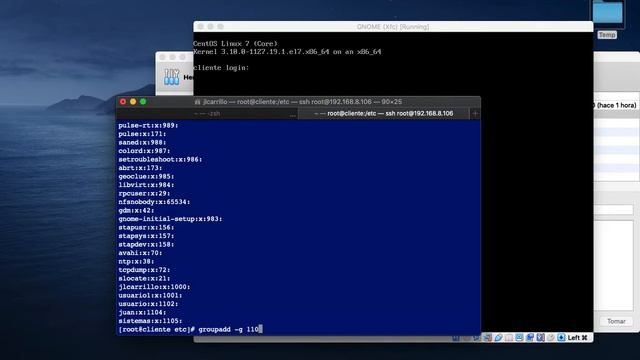Click the usuario1:x:1001: line
Screen dimensions: 640x360
click(150, 296)
